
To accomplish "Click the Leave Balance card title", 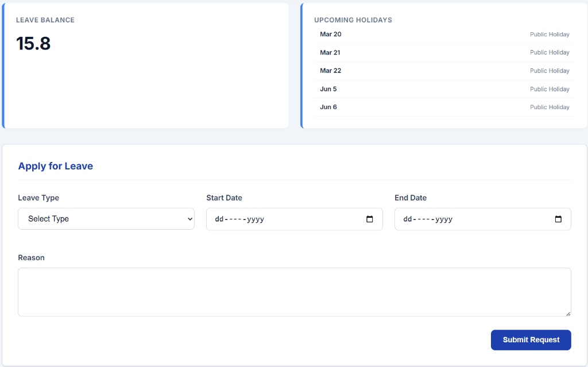I will [44, 20].
